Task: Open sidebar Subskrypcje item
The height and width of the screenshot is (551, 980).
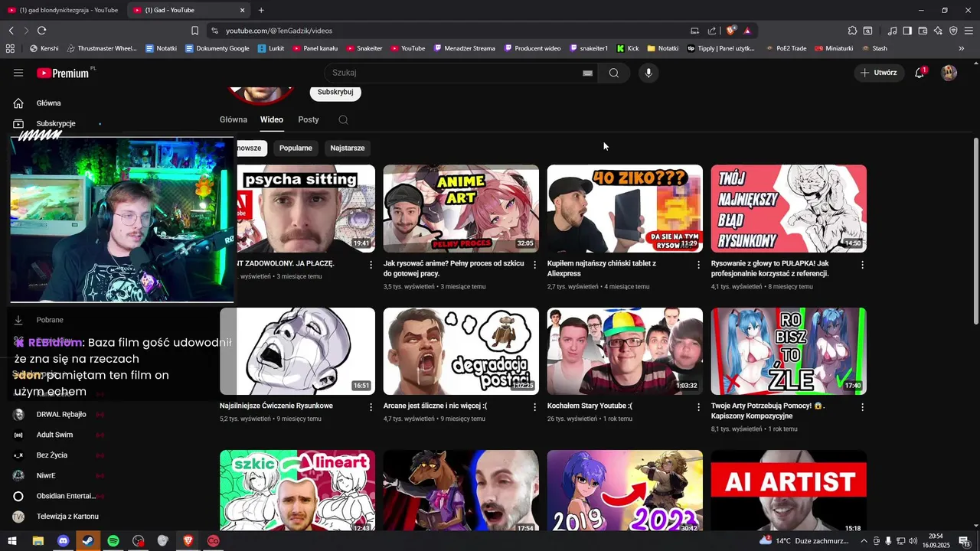Action: [x=55, y=123]
